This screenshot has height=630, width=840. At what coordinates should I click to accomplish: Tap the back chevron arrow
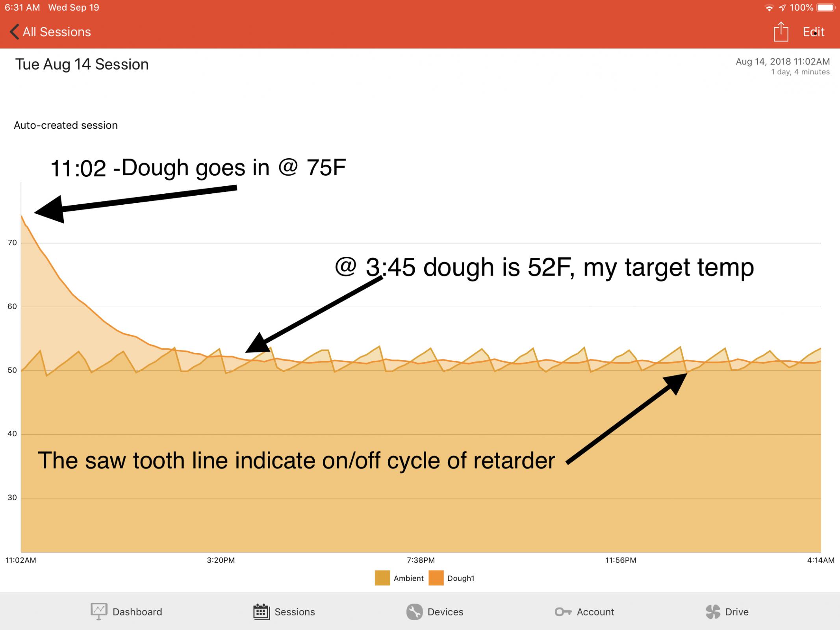click(x=14, y=32)
